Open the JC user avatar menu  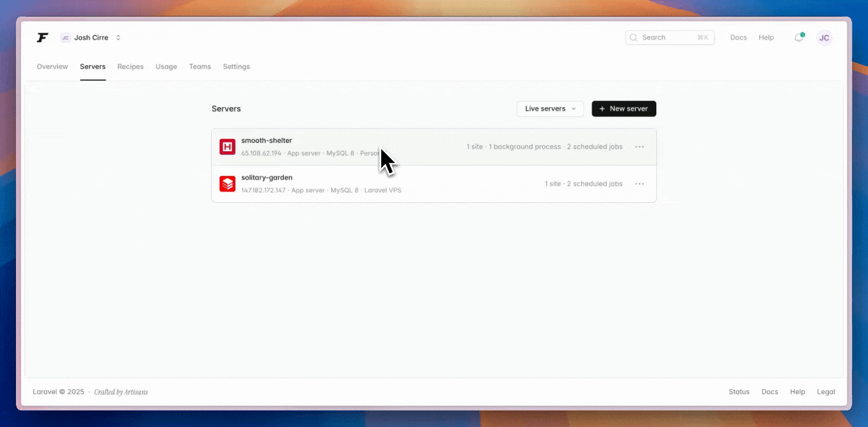coord(824,38)
